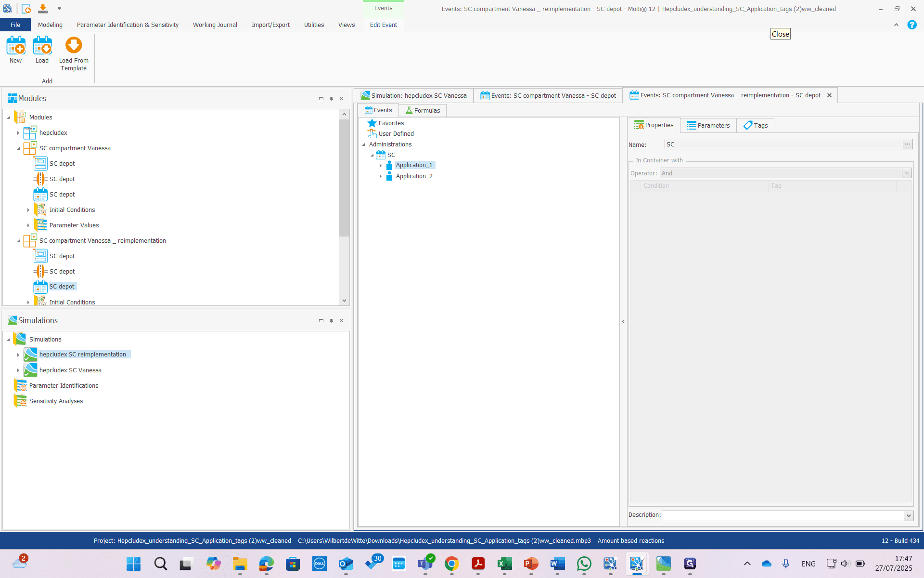Close the reimplementation Events document tab
Viewport: 924px width, 578px height.
point(830,95)
